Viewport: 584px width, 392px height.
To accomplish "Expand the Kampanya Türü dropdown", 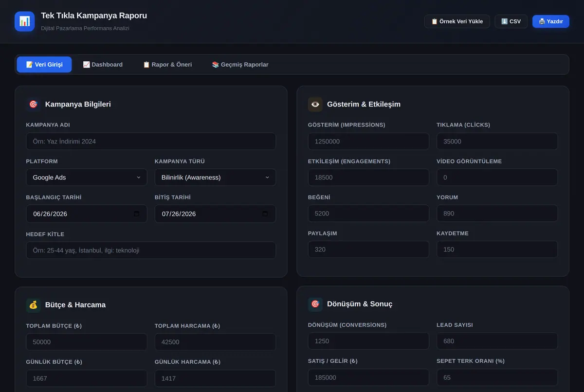I will [215, 178].
